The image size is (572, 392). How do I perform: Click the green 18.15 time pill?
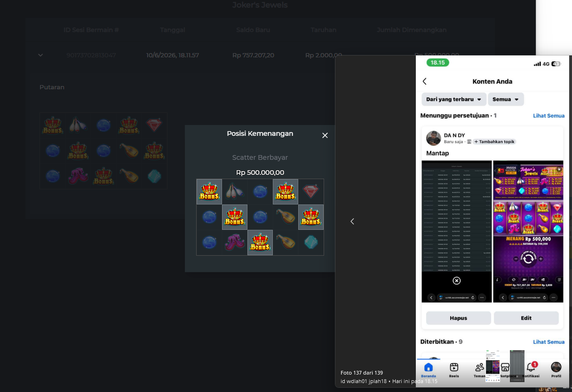(437, 63)
